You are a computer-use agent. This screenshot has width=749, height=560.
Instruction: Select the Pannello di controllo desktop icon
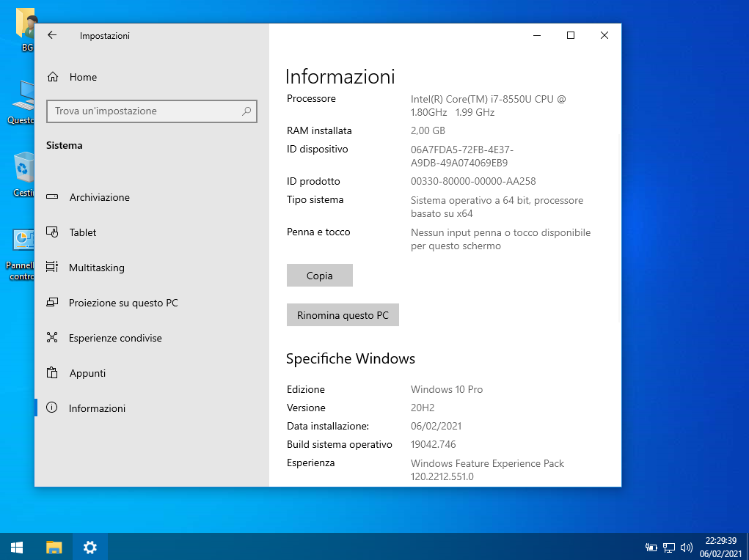click(x=21, y=255)
